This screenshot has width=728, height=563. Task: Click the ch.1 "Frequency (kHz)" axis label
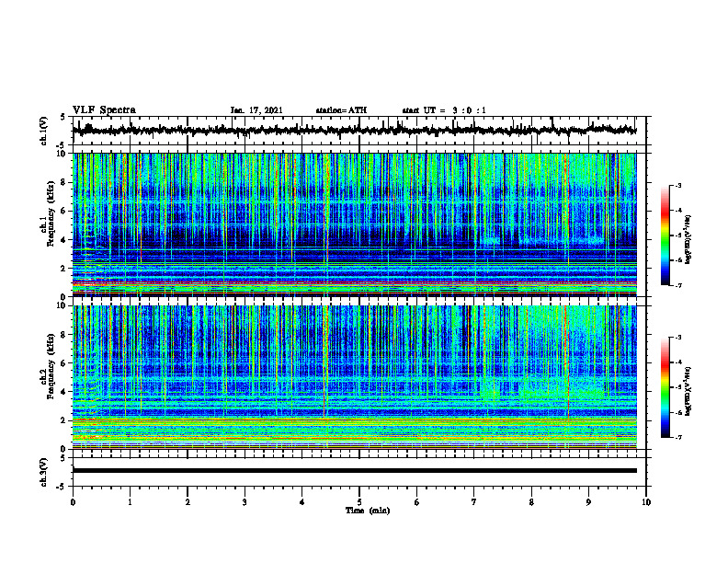[x=51, y=214]
